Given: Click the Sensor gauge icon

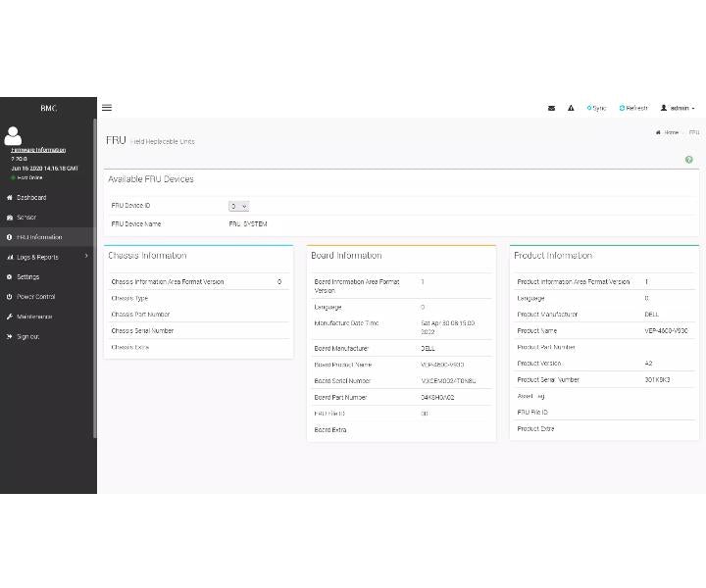Looking at the screenshot, I should pyautogui.click(x=10, y=218).
